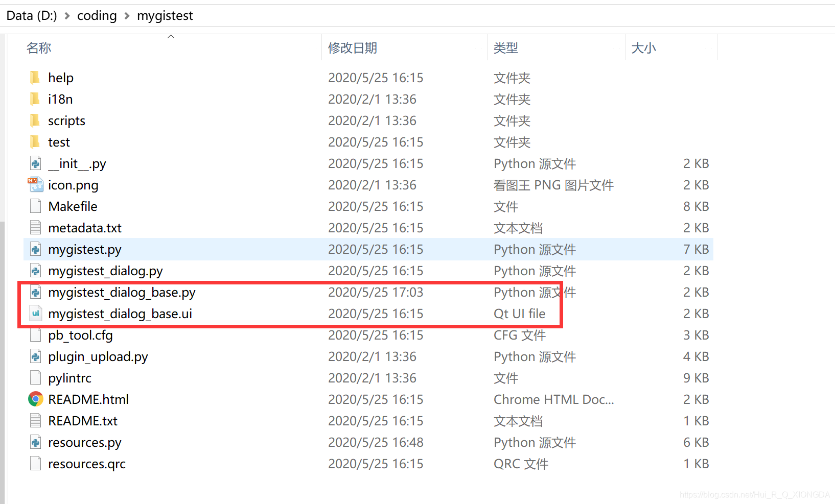The image size is (835, 504).
Task: Click the Makefile blank file icon
Action: pos(35,206)
